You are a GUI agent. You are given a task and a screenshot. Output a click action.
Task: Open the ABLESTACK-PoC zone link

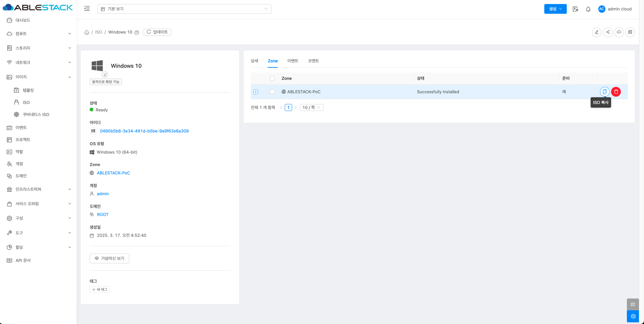click(113, 173)
